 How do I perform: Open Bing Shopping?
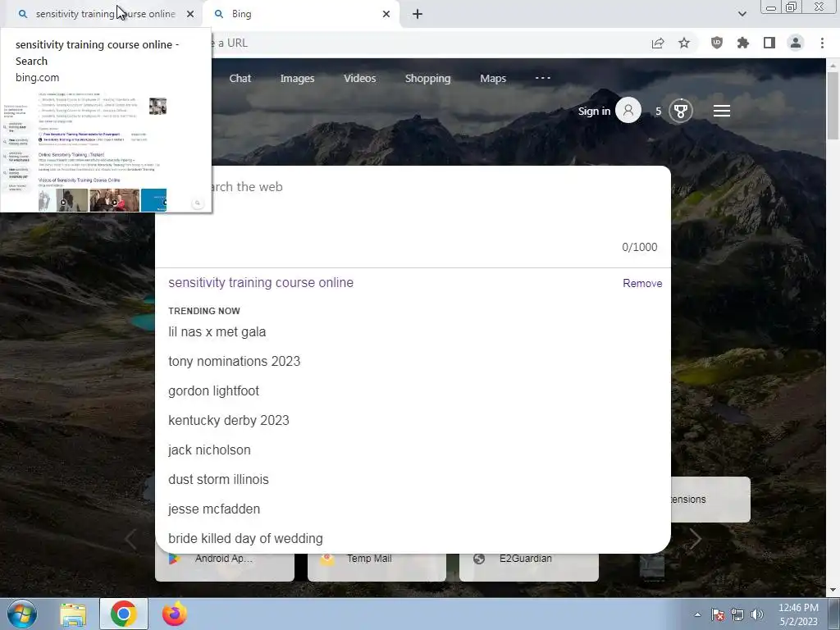(x=427, y=78)
